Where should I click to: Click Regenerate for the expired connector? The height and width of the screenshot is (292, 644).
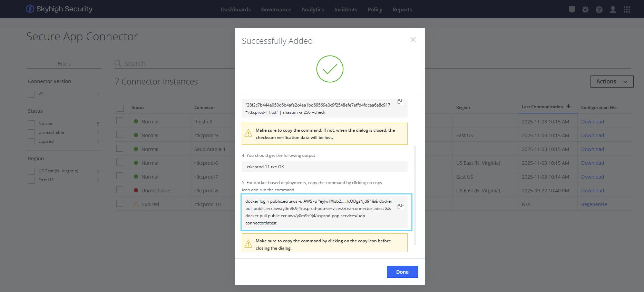(594, 204)
